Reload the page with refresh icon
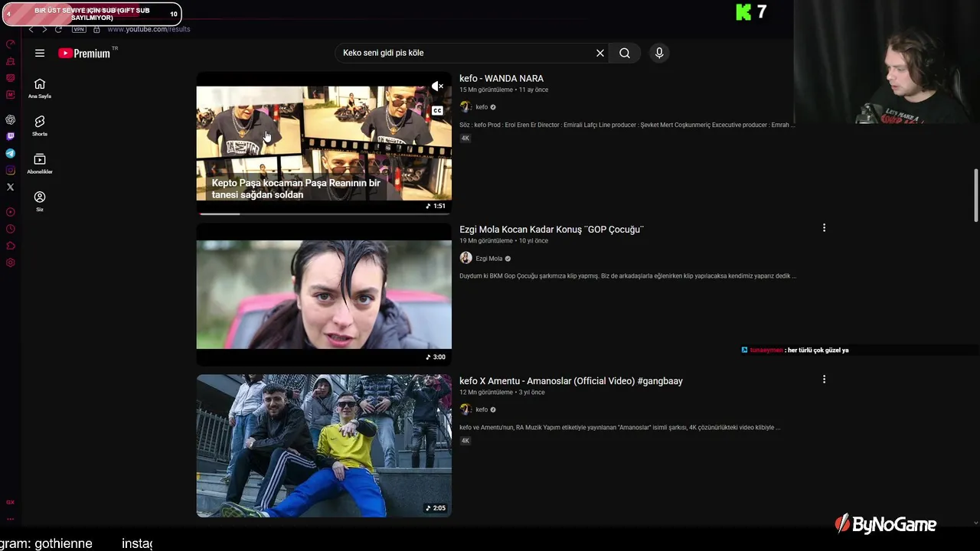Image resolution: width=980 pixels, height=551 pixels. (58, 29)
